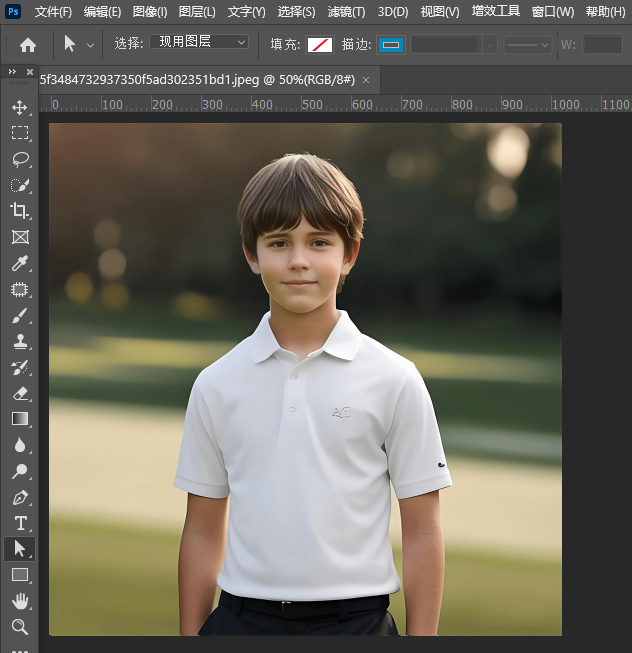
Task: Open the 文件(F) menu
Action: pos(53,12)
